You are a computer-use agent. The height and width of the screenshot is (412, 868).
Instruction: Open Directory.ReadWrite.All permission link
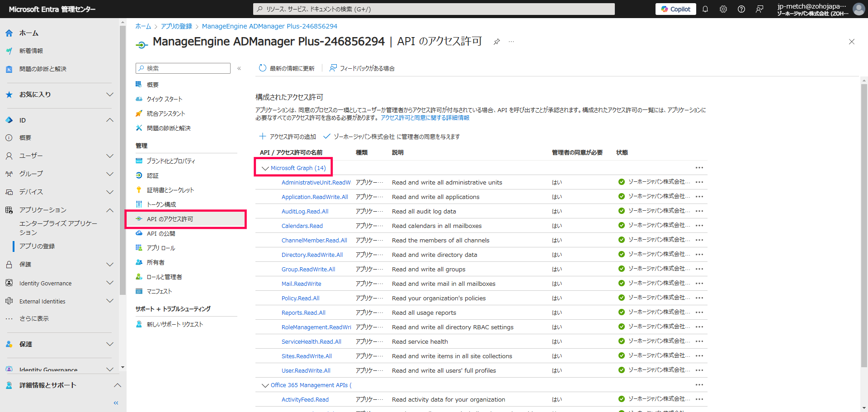(x=312, y=255)
